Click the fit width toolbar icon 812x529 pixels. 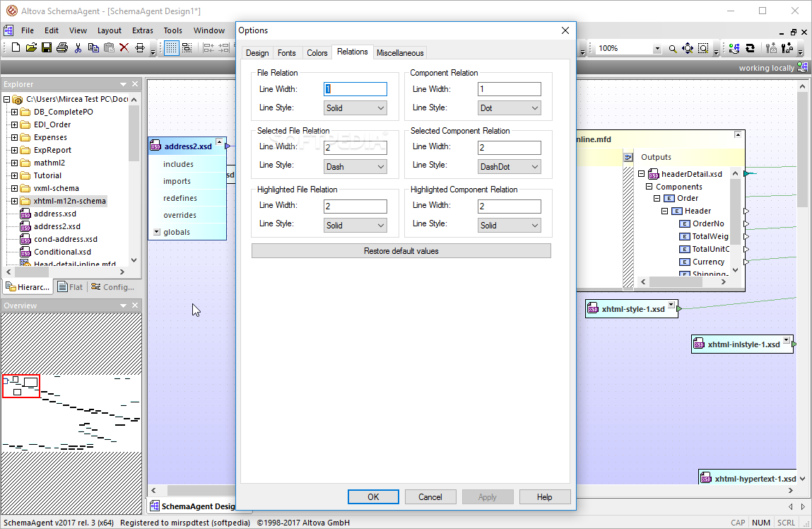[x=140, y=48]
